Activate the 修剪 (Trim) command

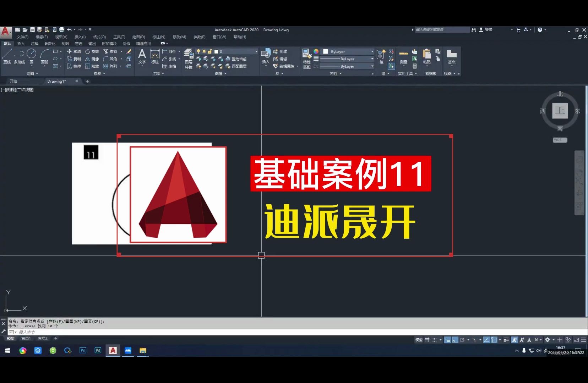[x=110, y=51]
